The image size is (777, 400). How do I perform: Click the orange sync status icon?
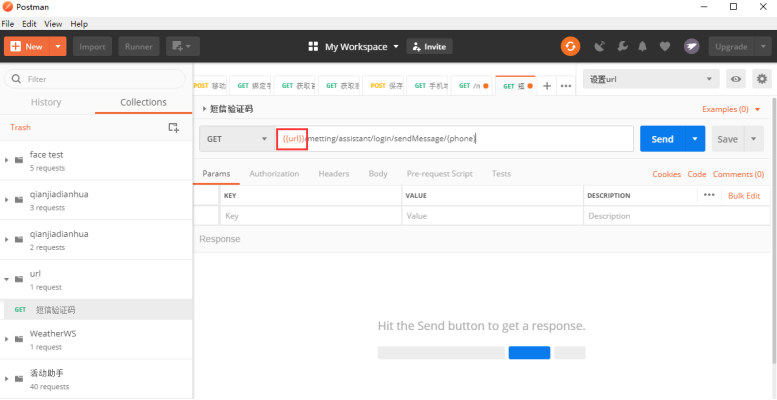click(x=570, y=47)
